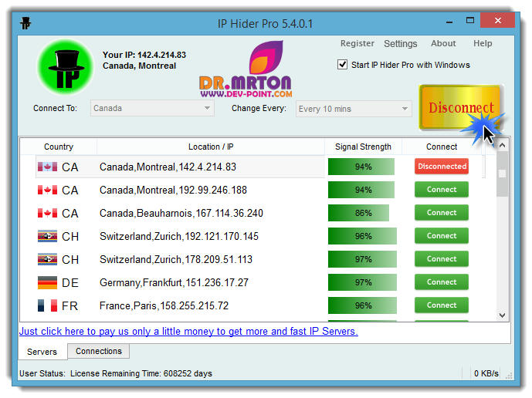The width and height of the screenshot is (532, 398).
Task: Click the 97% signal bar for Frankfurt
Action: pyautogui.click(x=362, y=282)
